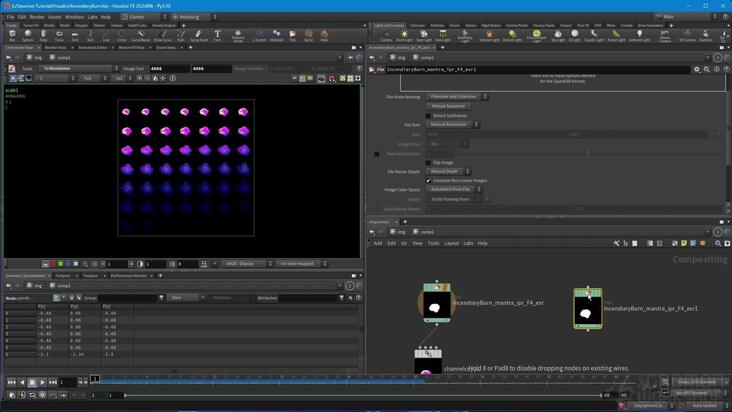The height and width of the screenshot is (412, 732).
Task: Click the comp1 path in the network editor
Action: pyautogui.click(x=427, y=231)
